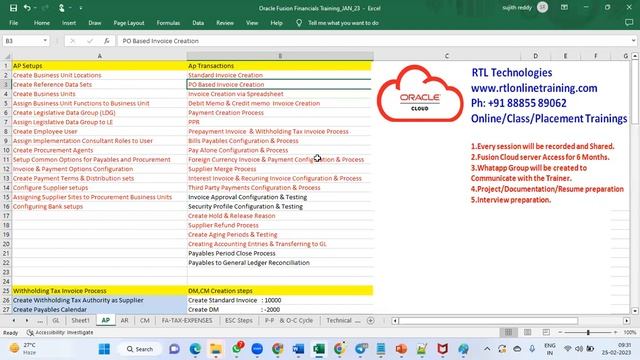Open the Ribbon Display Options icon
Image resolution: width=640 pixels, height=360 pixels.
tap(564, 7)
